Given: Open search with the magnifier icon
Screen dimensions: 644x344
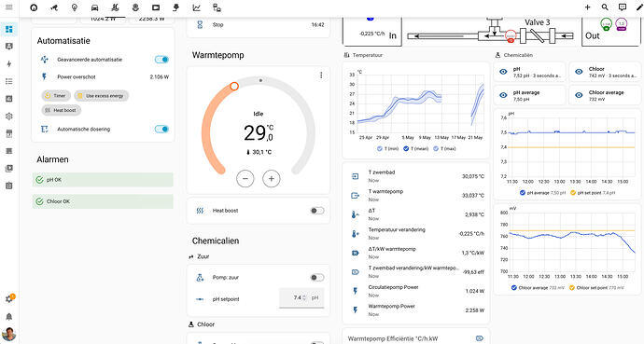Looking at the screenshot, I should [x=605, y=7].
